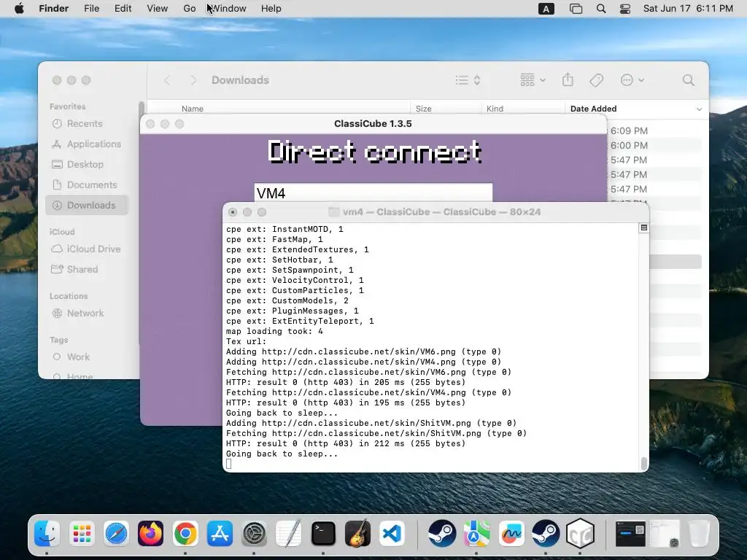The width and height of the screenshot is (747, 560).
Task: Open the Finder app menu
Action: point(54,9)
